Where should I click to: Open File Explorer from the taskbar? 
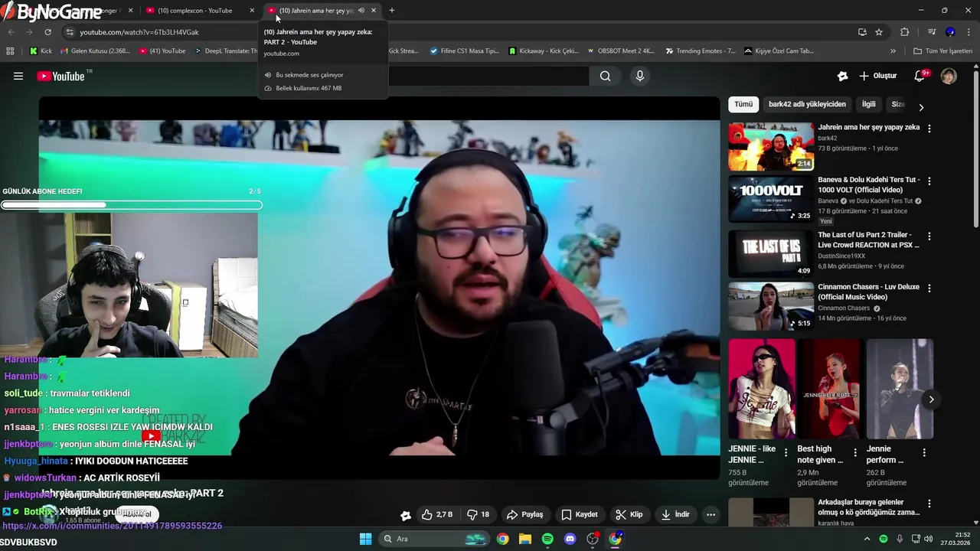[x=525, y=539]
